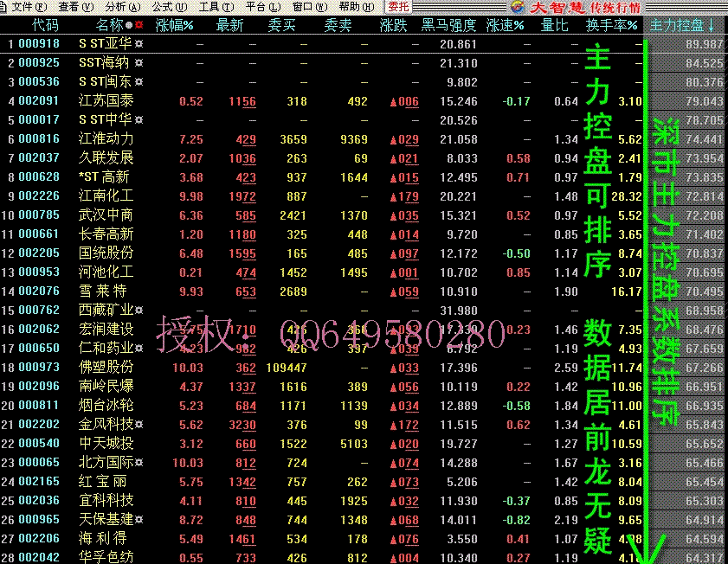Click the 委买 value 109447

coord(287,368)
